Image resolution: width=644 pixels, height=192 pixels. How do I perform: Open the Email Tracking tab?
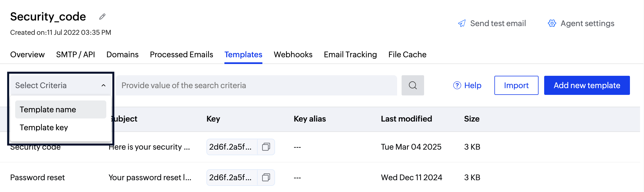pyautogui.click(x=350, y=54)
